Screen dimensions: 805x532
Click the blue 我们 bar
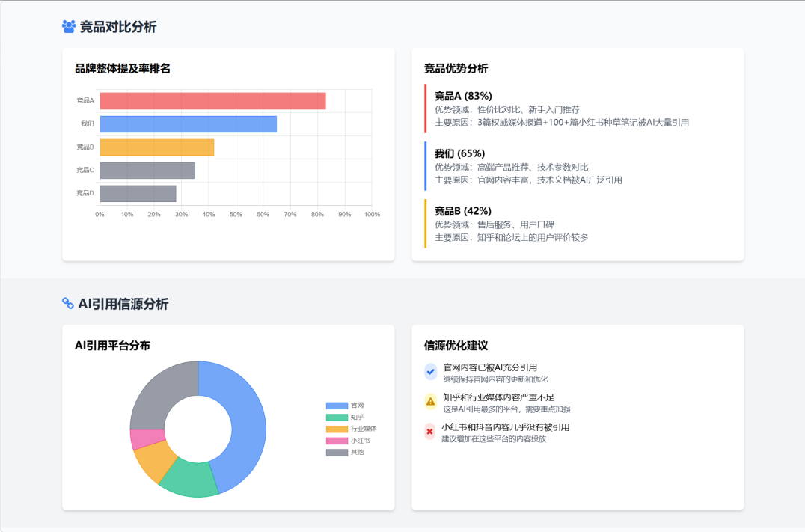point(189,124)
